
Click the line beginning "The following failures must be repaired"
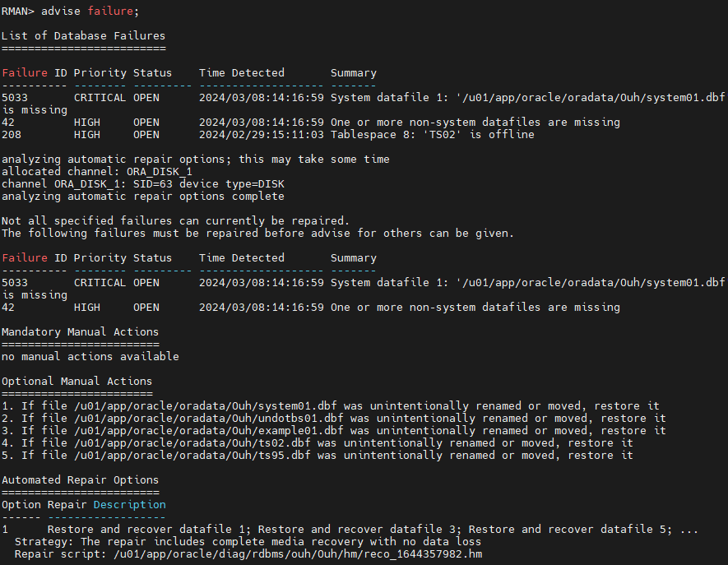[257, 233]
